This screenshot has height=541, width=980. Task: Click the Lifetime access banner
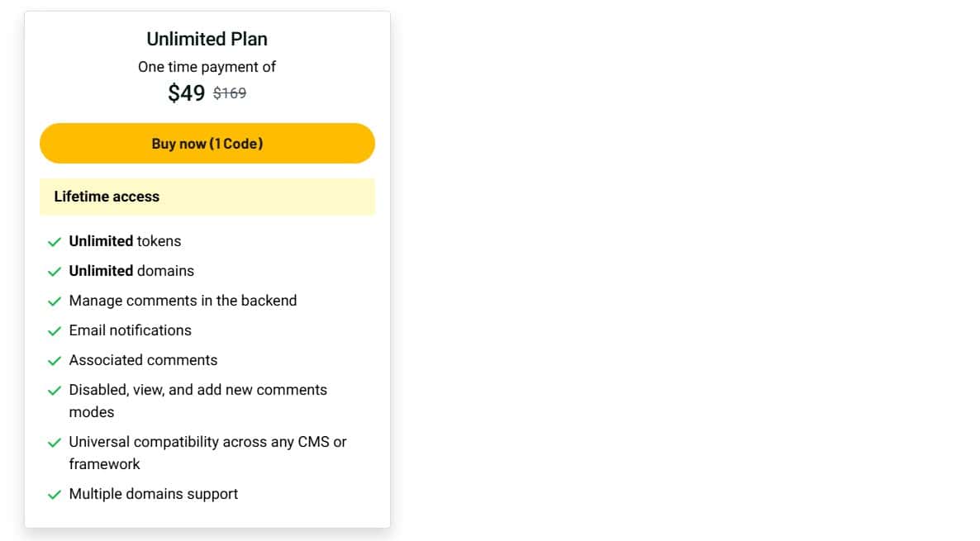(x=207, y=197)
